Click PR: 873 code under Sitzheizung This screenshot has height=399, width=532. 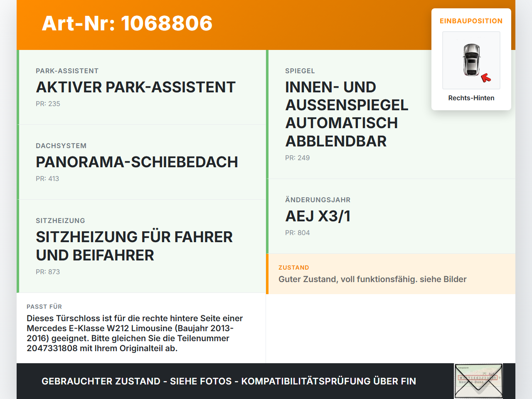[48, 272]
